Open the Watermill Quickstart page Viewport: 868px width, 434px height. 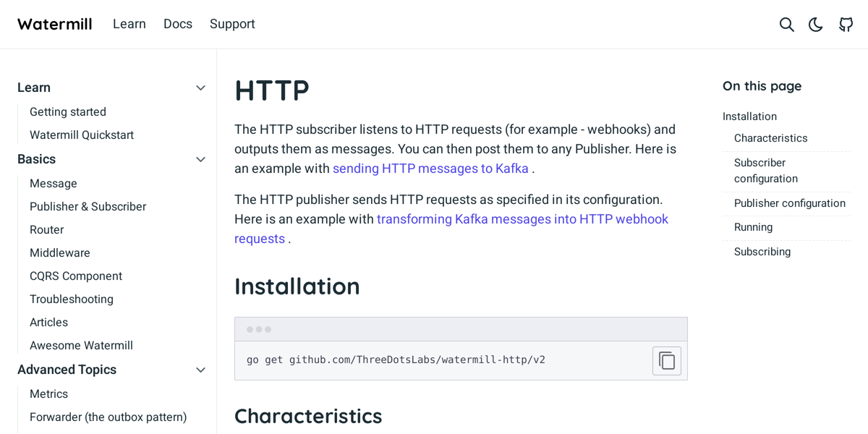click(80, 135)
